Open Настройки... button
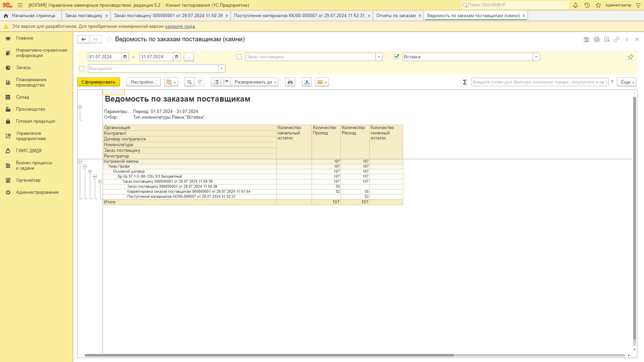This screenshot has height=362, width=644. pos(144,82)
